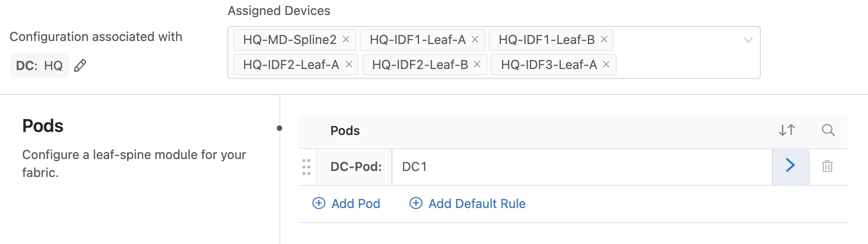868x244 pixels.
Task: Open the Assigned Devices dropdown arrow
Action: [748, 40]
